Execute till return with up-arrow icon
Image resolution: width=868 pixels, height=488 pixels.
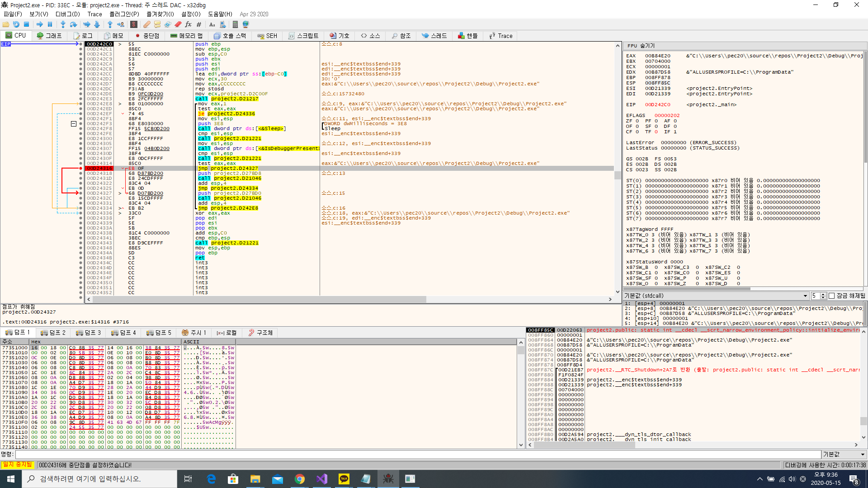(110, 24)
